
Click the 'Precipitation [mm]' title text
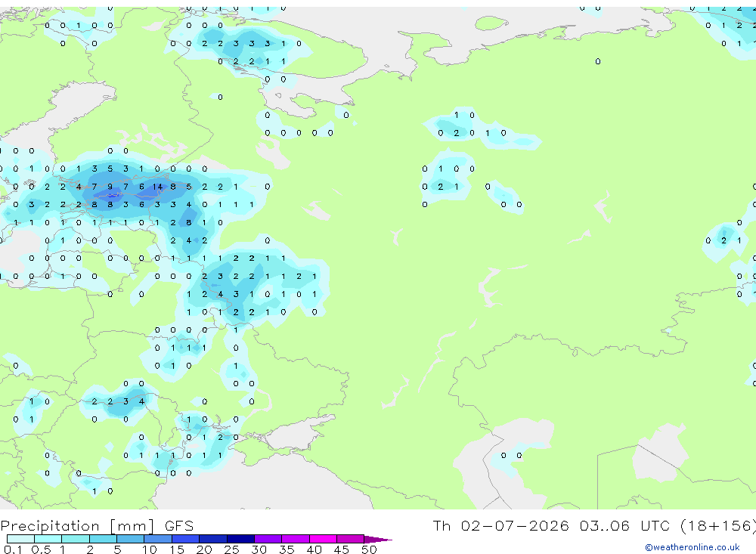pyautogui.click(x=77, y=526)
